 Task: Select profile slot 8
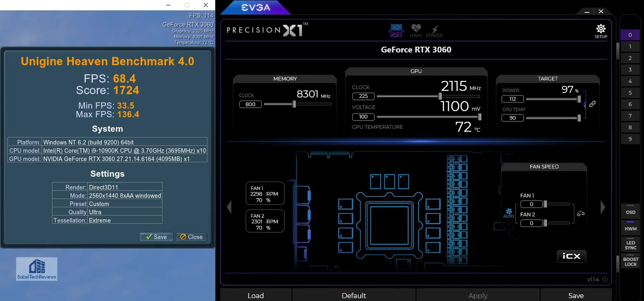coord(630,128)
